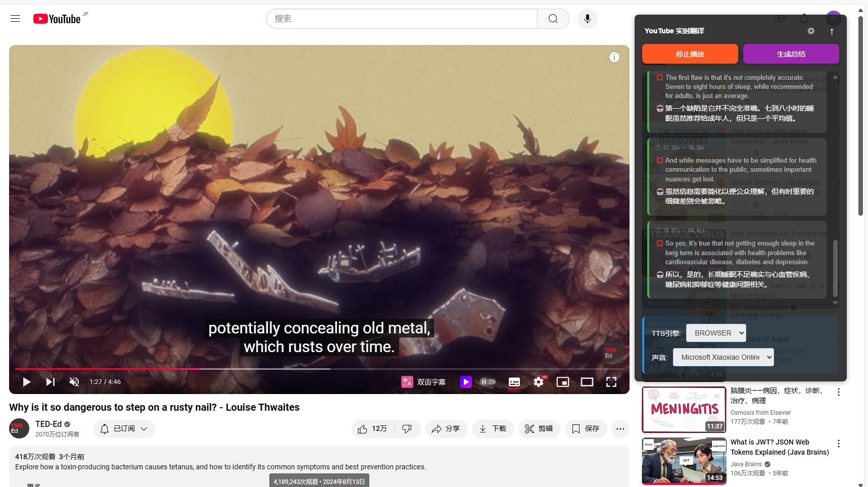The height and width of the screenshot is (487, 868).
Task: Open the Meningitis video thumbnail
Action: pos(684,410)
